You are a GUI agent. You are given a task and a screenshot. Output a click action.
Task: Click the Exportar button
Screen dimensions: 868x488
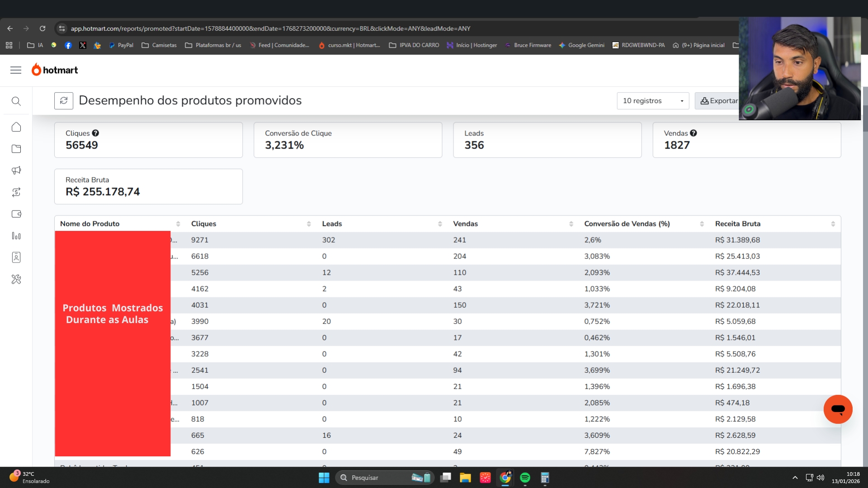719,101
